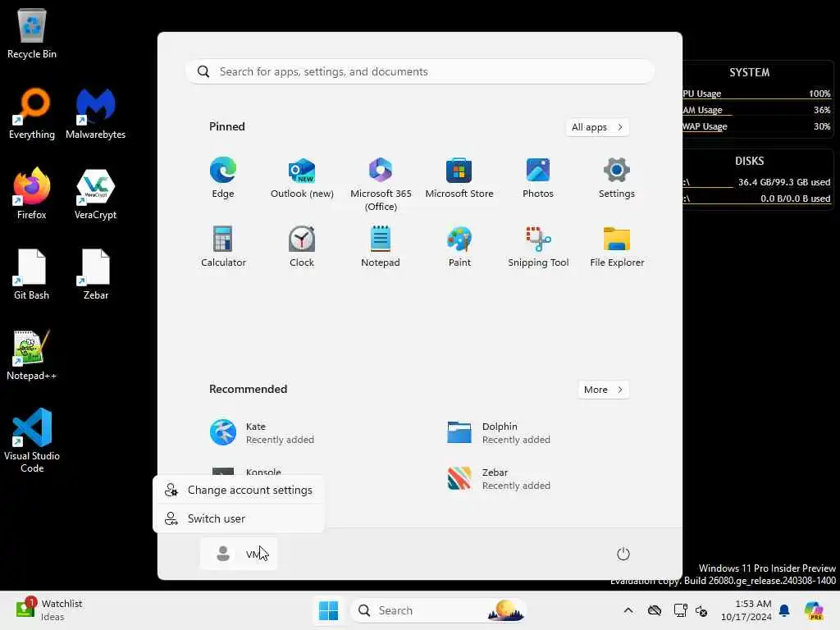
Task: Select the Everything desktop shortcut
Action: coord(32,113)
